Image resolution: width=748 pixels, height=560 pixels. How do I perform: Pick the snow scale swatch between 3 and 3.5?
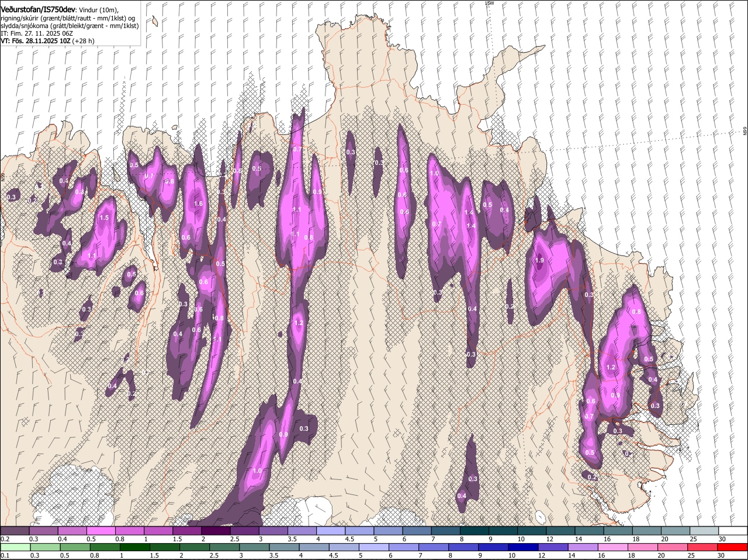point(273,531)
